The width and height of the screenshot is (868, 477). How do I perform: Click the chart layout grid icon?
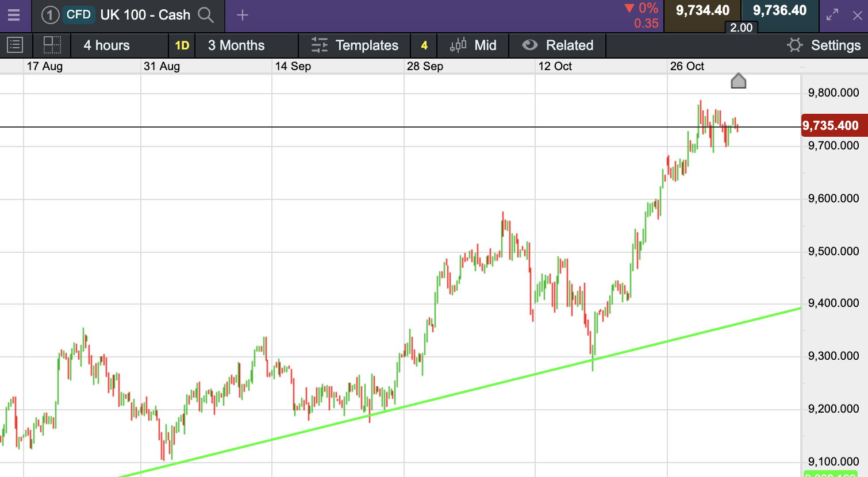tap(52, 45)
